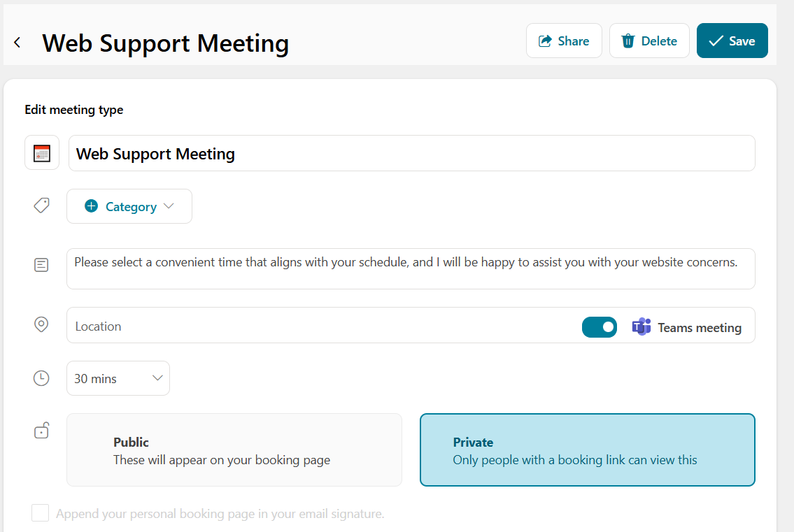Click the Microsoft Teams logo icon
This screenshot has width=794, height=532.
[x=641, y=326]
